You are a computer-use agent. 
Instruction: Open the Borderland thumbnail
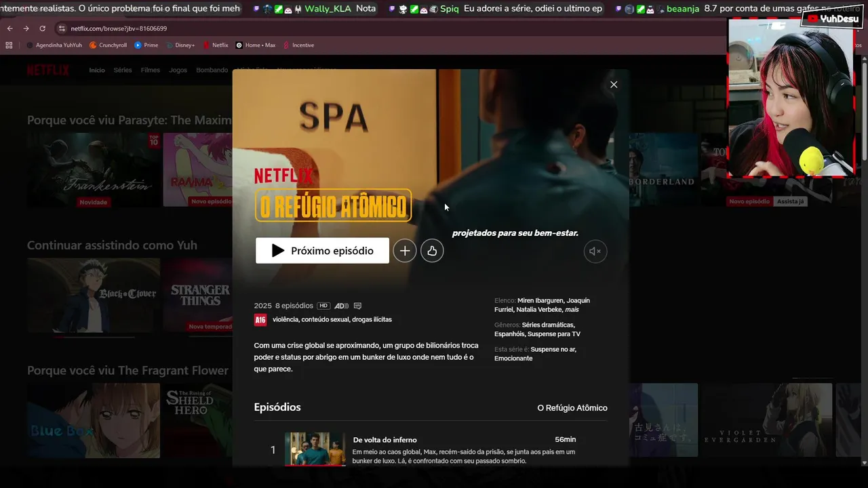663,169
